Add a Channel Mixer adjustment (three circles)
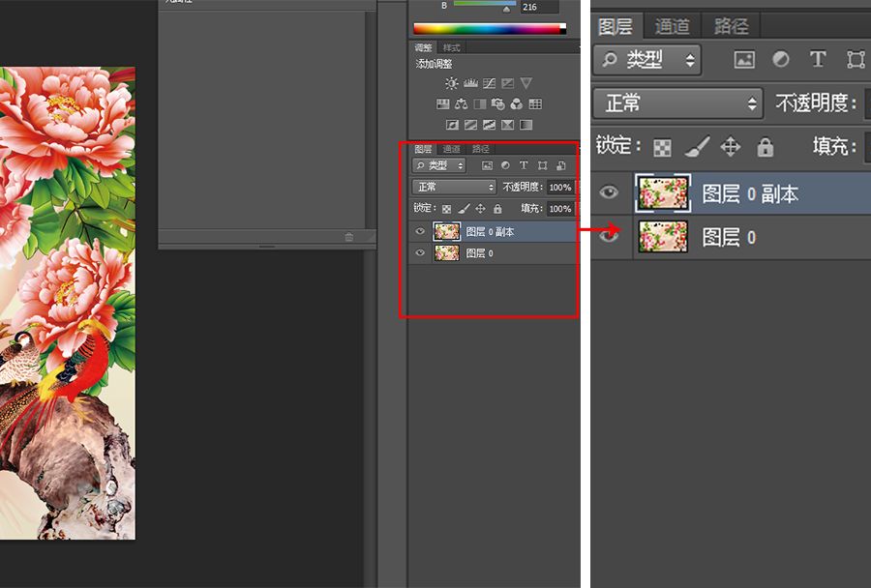This screenshot has width=871, height=588. coord(517,103)
